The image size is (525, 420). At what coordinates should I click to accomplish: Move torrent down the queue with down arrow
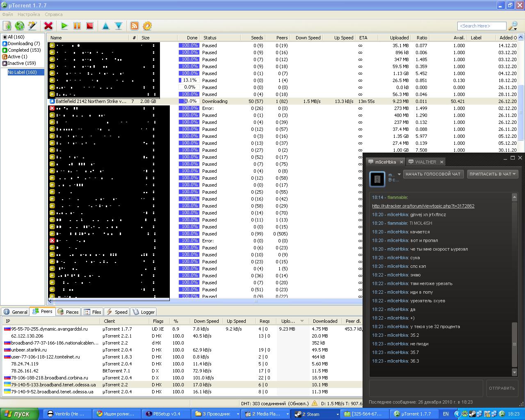coord(119,26)
